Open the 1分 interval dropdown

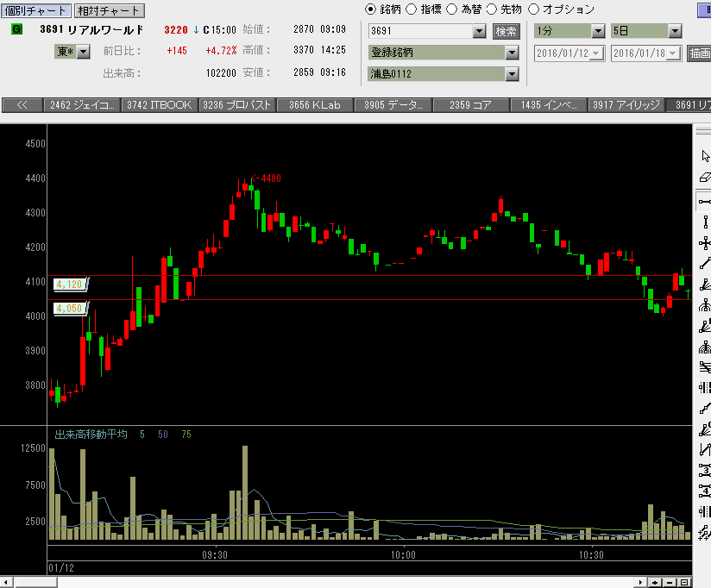coord(598,31)
